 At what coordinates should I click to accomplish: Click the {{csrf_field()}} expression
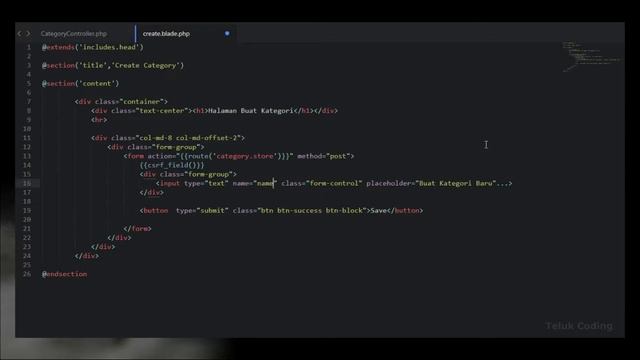[172, 165]
